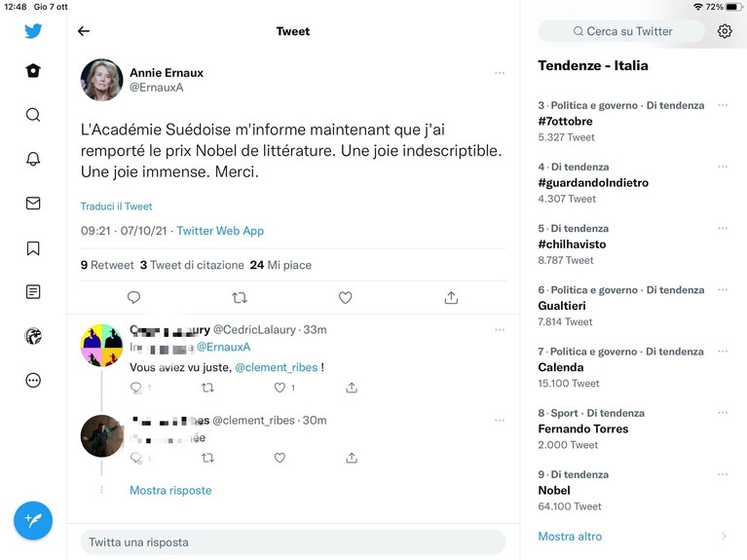Open the more options menu on Annie Ernaux's tweet
The height and width of the screenshot is (560, 747).
click(500, 73)
